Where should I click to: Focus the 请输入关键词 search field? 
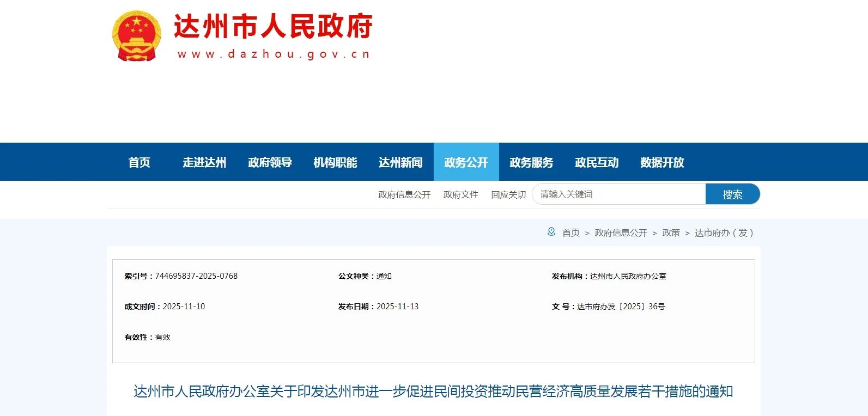[618, 194]
